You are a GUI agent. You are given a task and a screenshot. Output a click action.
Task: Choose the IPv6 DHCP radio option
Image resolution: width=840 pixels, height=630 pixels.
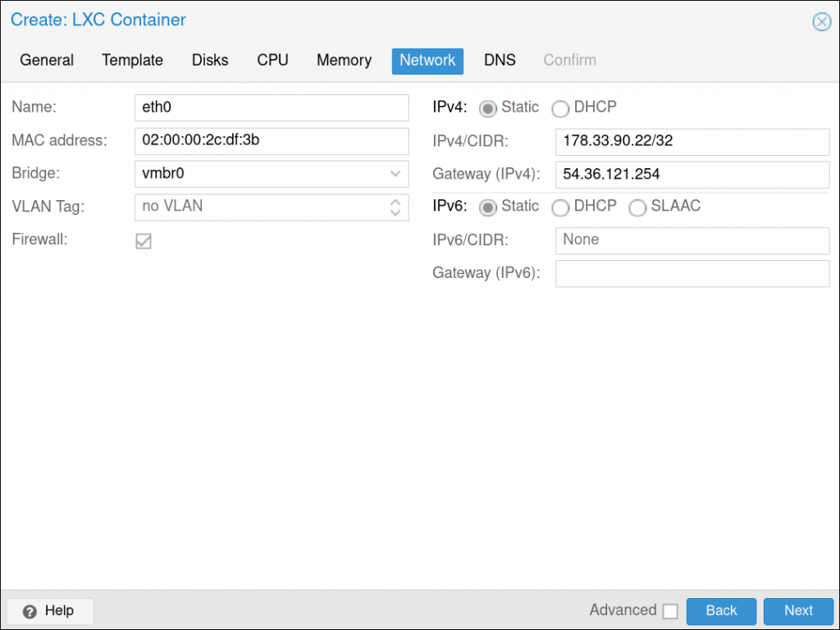pyautogui.click(x=560, y=208)
